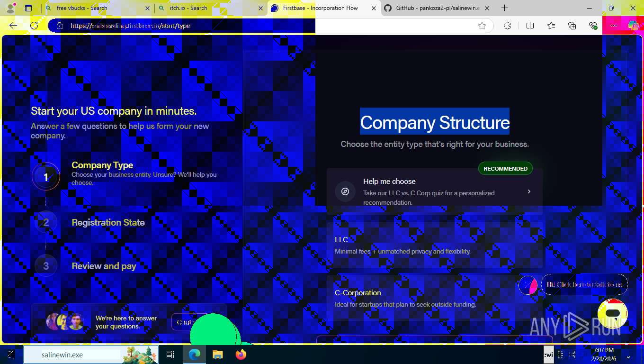The height and width of the screenshot is (364, 644).
Task: Switch to free vbucks - Search tab
Action: [x=98, y=8]
